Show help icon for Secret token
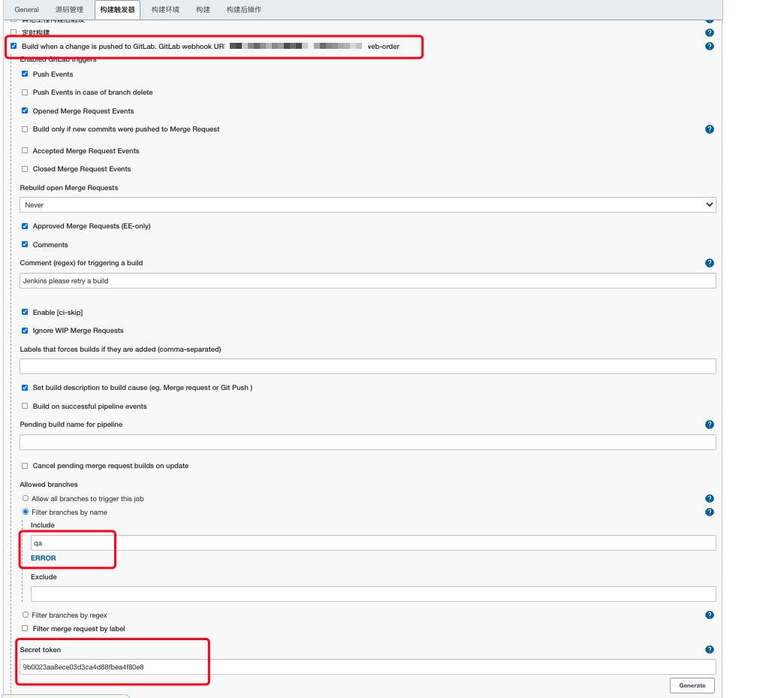 [709, 650]
